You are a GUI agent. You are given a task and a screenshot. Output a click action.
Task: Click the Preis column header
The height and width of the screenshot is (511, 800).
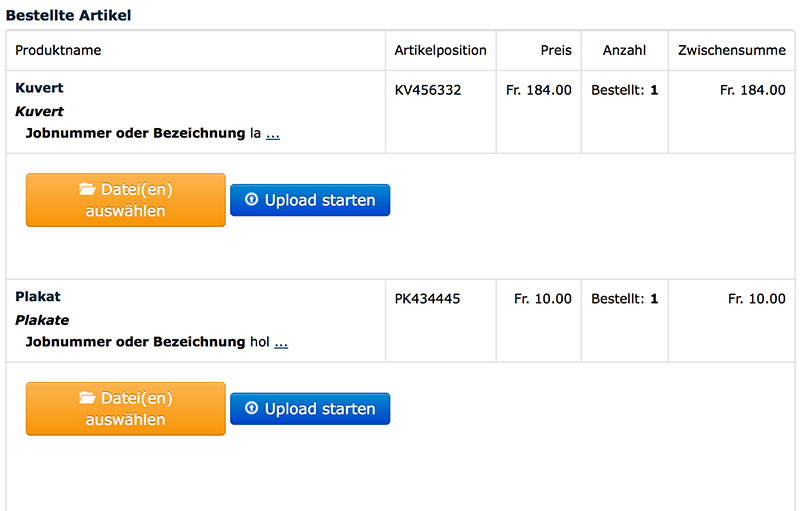coord(556,50)
